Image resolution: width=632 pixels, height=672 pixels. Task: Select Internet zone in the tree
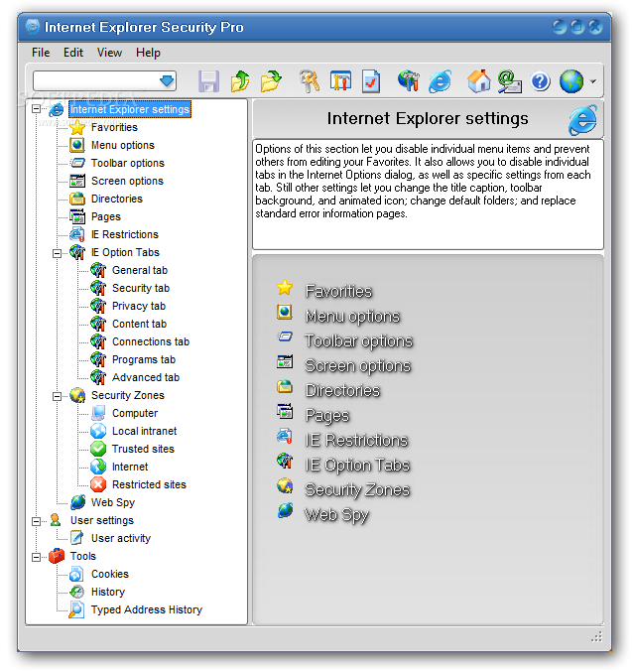click(130, 468)
